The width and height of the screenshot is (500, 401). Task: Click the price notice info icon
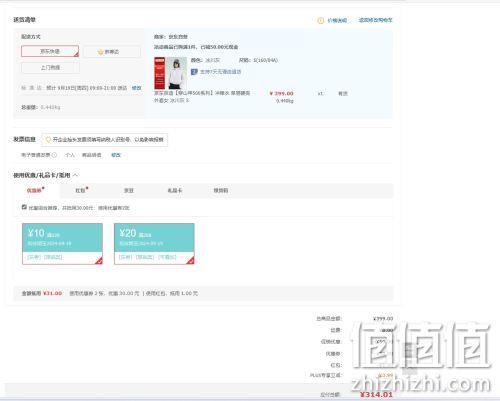click(320, 21)
